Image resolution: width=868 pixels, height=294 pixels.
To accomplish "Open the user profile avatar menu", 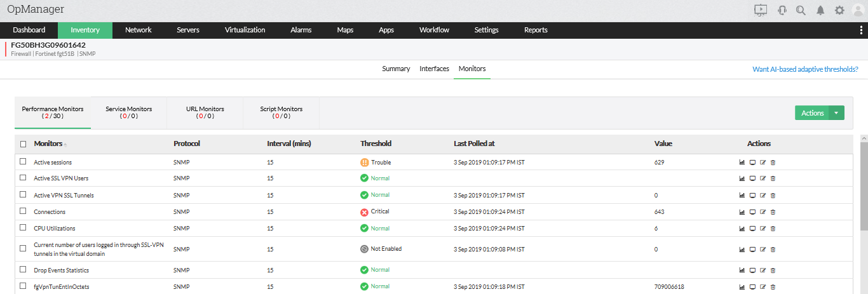I will coord(858,10).
